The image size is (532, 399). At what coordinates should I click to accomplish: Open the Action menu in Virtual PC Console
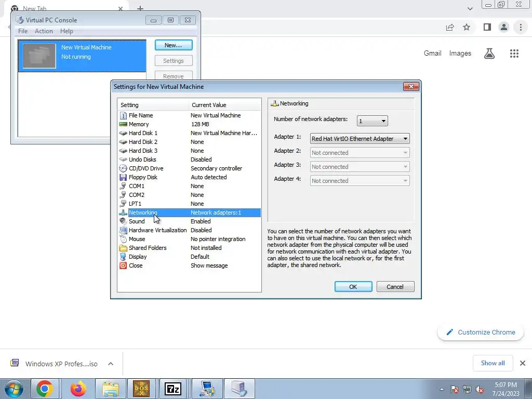coord(44,31)
